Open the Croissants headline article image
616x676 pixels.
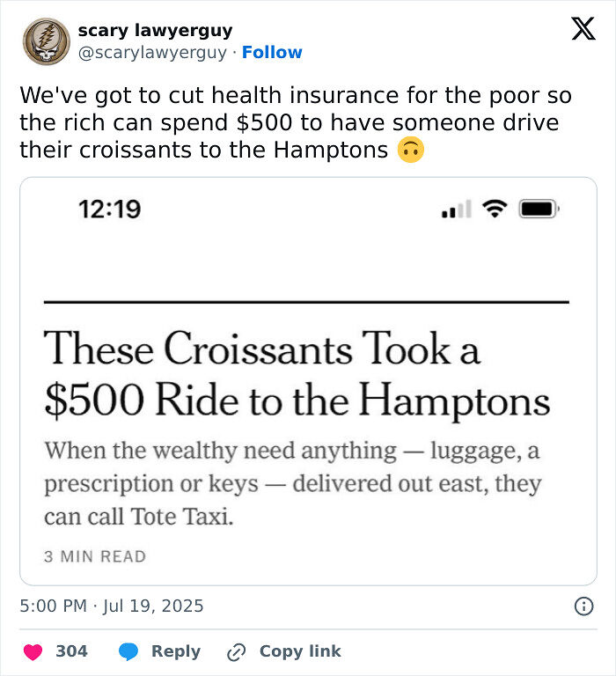tap(308, 381)
